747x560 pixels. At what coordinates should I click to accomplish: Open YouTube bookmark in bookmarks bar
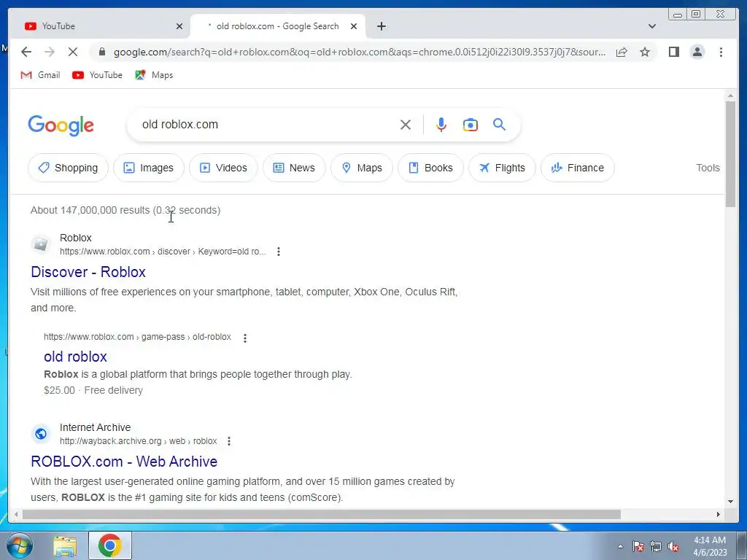pyautogui.click(x=98, y=75)
